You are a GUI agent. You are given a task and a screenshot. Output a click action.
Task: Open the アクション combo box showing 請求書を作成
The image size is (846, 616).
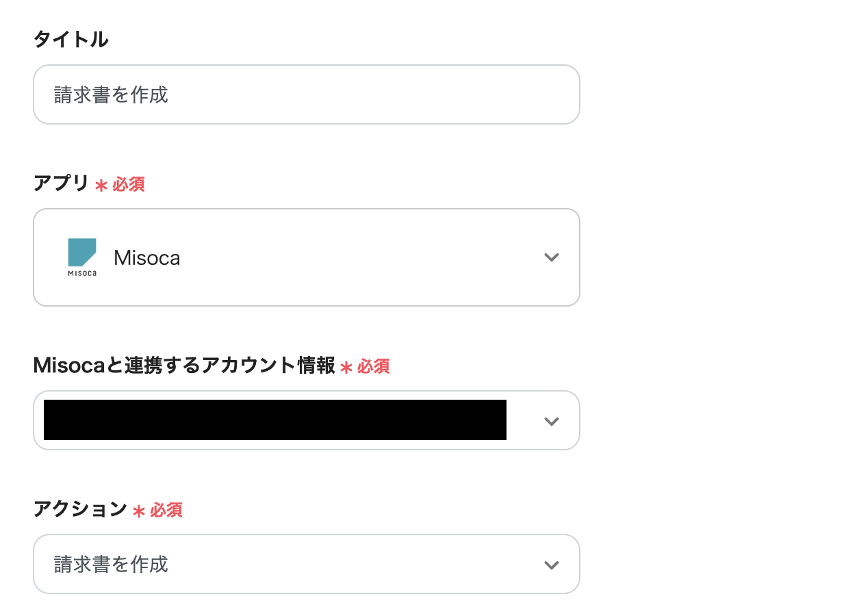[287, 565]
